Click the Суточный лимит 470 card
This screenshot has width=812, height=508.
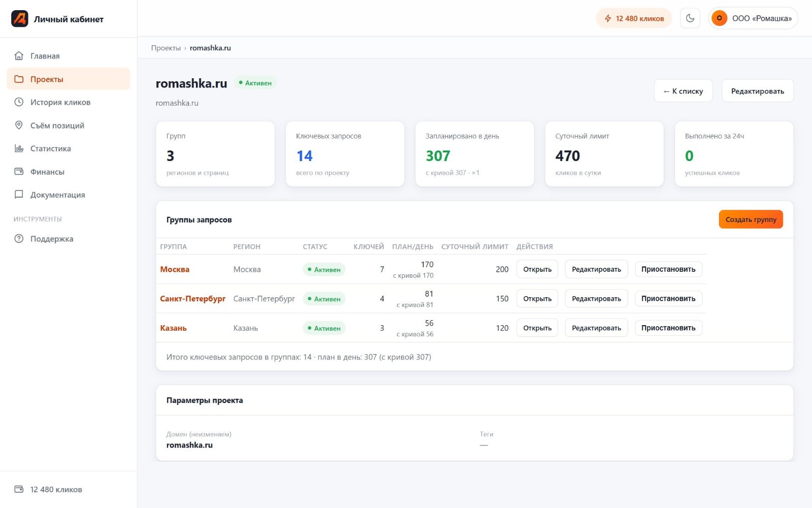(x=604, y=154)
